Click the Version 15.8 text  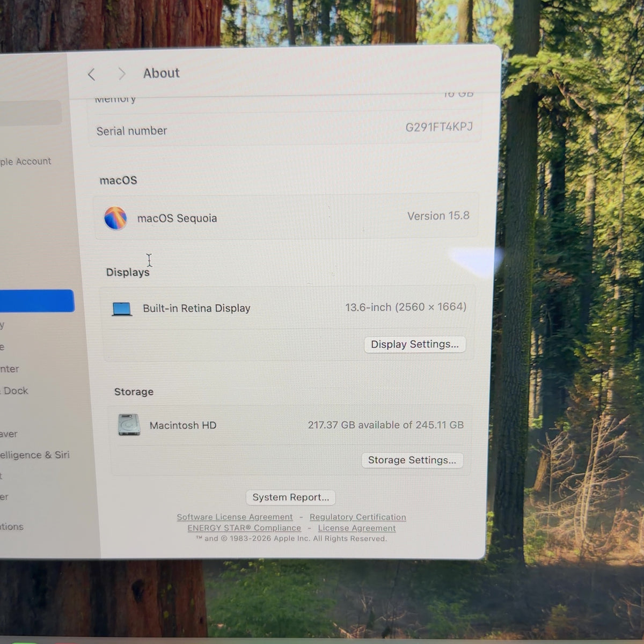(438, 216)
